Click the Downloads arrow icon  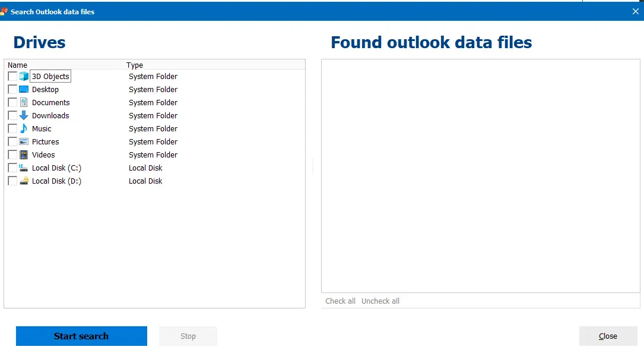tap(24, 115)
